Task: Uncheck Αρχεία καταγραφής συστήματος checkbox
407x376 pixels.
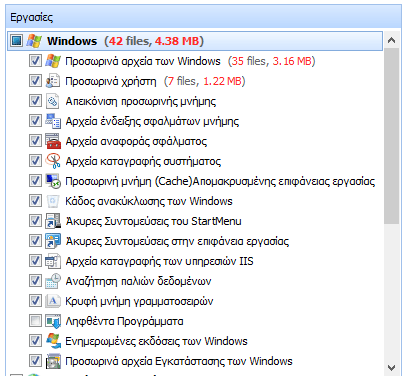Action: coord(35,161)
